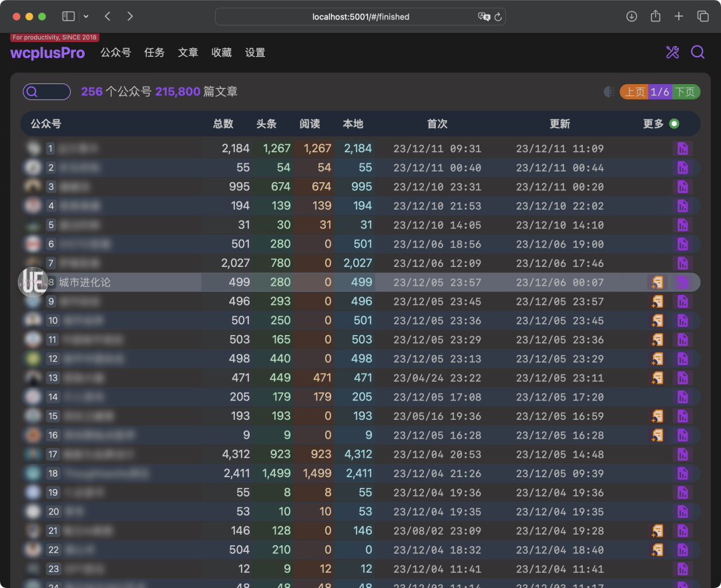
Task: Go to previous page with 上页
Action: click(x=635, y=92)
